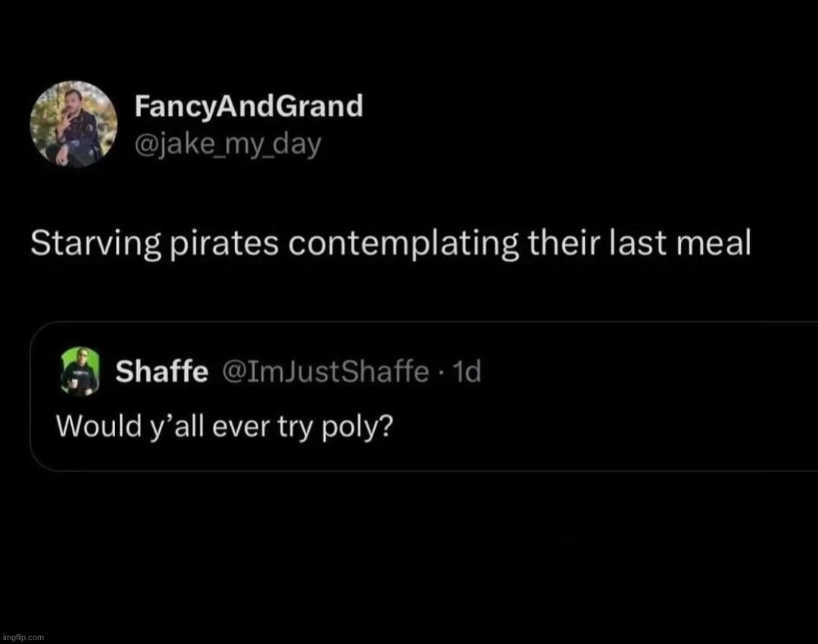The width and height of the screenshot is (818, 644).
Task: Click Shaffe's small avatar in quoted tweet
Action: [x=80, y=371]
